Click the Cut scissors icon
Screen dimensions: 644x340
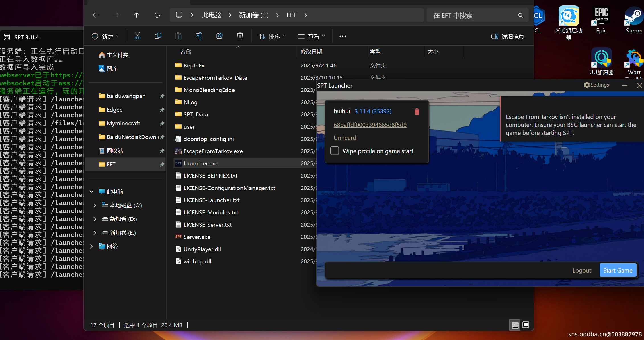point(138,36)
